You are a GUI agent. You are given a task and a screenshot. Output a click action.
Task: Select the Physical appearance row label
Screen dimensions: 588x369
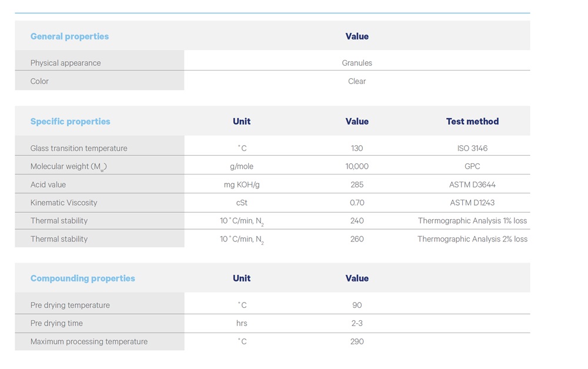pos(65,63)
